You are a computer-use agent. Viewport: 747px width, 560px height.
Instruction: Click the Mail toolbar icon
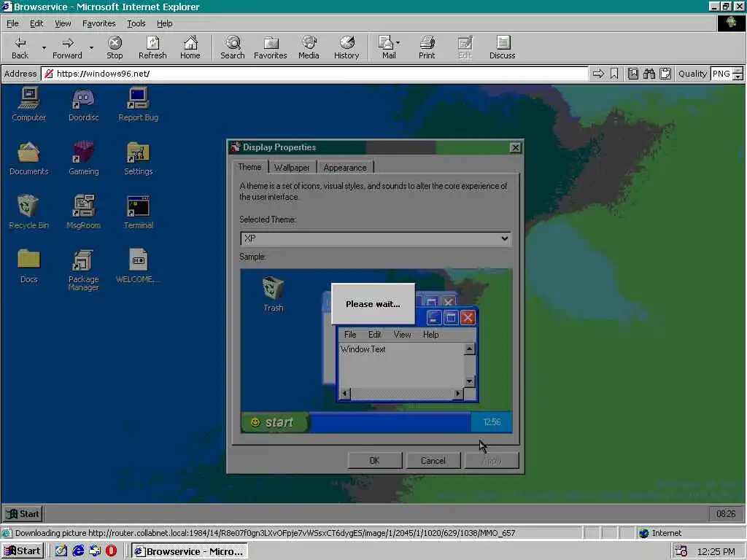(x=387, y=47)
